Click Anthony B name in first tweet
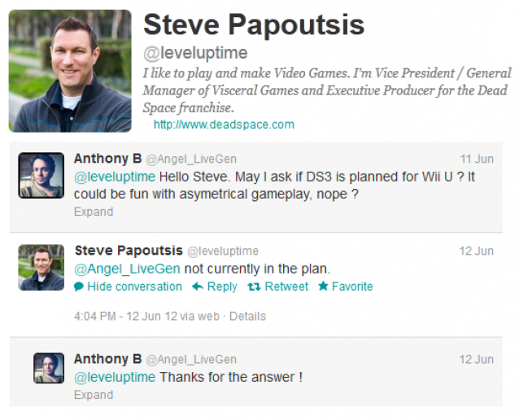 point(107,159)
